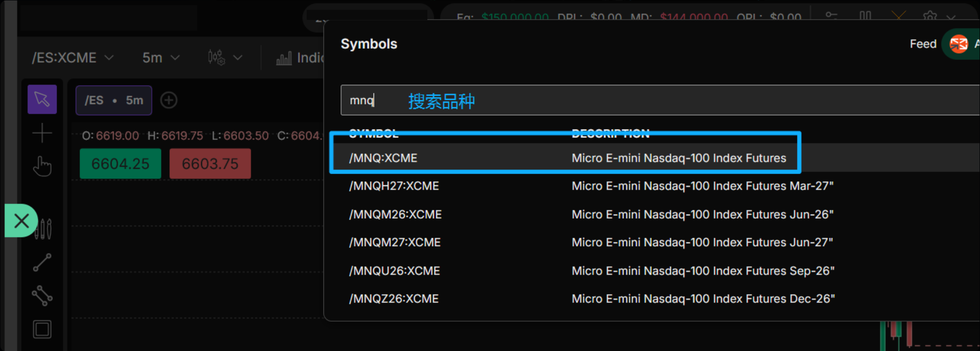Switch to the /ES 5m chart tab
The image size is (980, 351).
[114, 100]
